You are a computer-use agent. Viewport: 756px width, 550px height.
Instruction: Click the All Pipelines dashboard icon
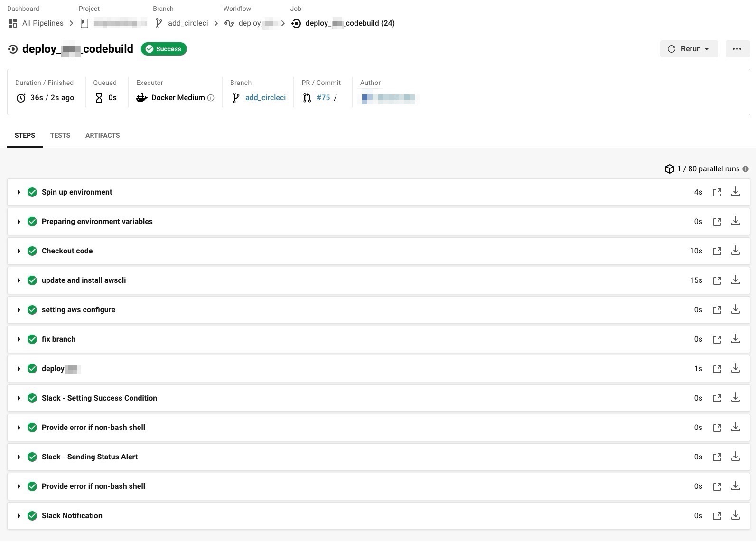[x=13, y=23]
